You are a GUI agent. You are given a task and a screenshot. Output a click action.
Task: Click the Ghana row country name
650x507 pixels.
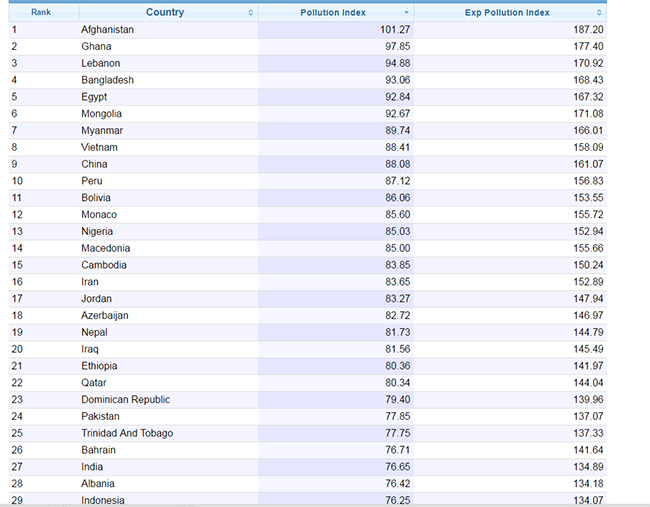pyautogui.click(x=97, y=47)
